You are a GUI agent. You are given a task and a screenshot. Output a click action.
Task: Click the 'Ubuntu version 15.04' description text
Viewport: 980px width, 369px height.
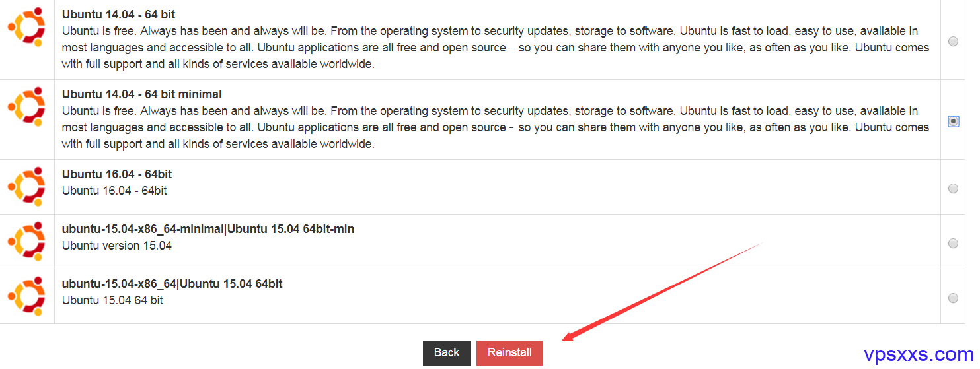(117, 246)
